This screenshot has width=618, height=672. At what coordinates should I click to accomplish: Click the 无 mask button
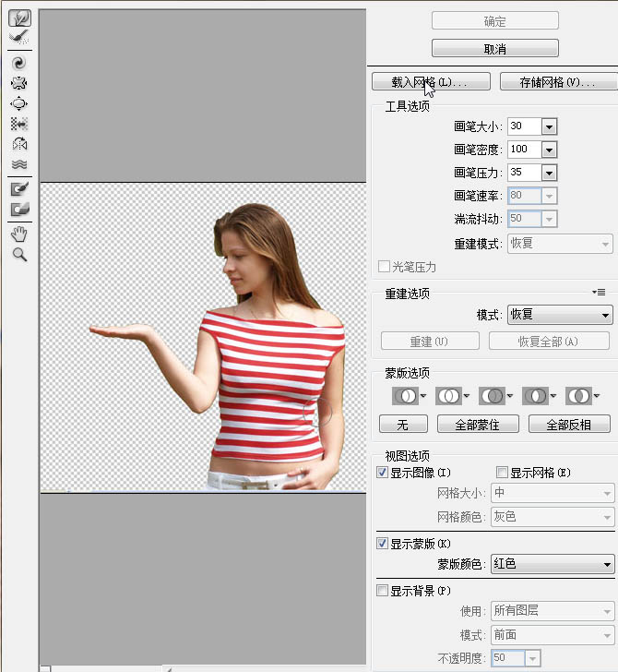tap(403, 425)
